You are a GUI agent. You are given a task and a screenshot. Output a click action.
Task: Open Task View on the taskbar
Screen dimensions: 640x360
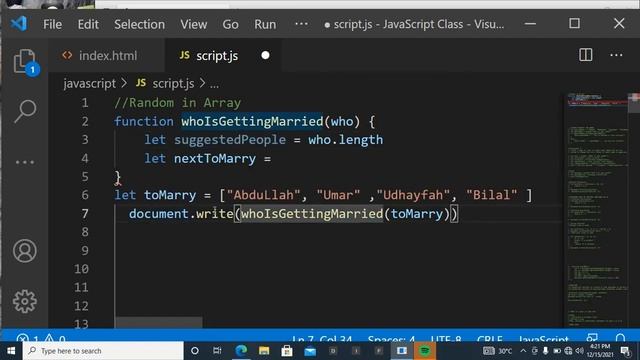217,351
